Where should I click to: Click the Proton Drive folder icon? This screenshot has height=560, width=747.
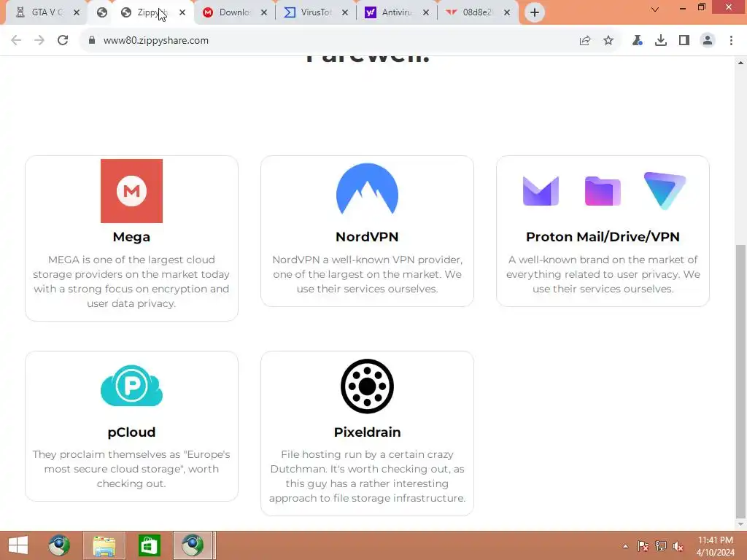click(x=603, y=190)
